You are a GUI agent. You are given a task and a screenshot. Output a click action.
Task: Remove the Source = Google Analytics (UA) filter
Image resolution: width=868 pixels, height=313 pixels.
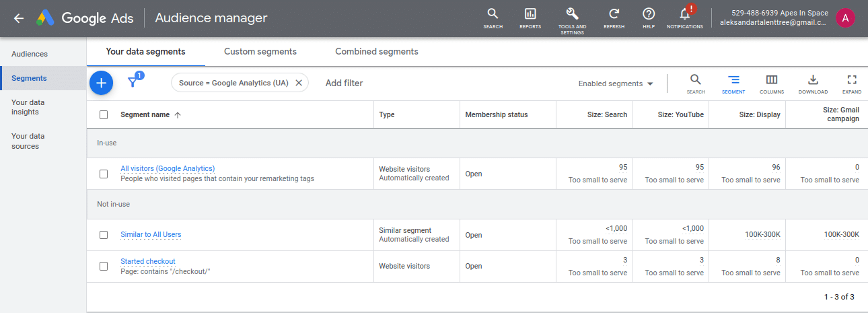coord(299,83)
